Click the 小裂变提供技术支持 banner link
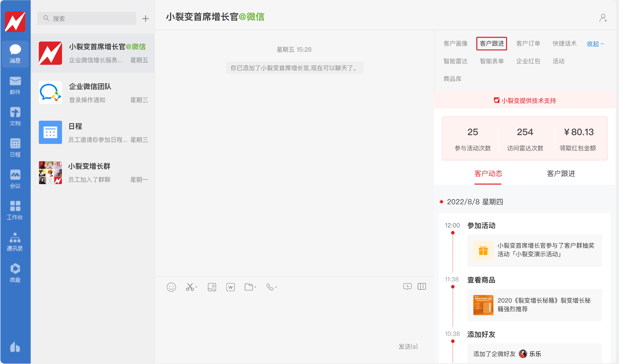This screenshot has width=619, height=364. click(x=525, y=101)
